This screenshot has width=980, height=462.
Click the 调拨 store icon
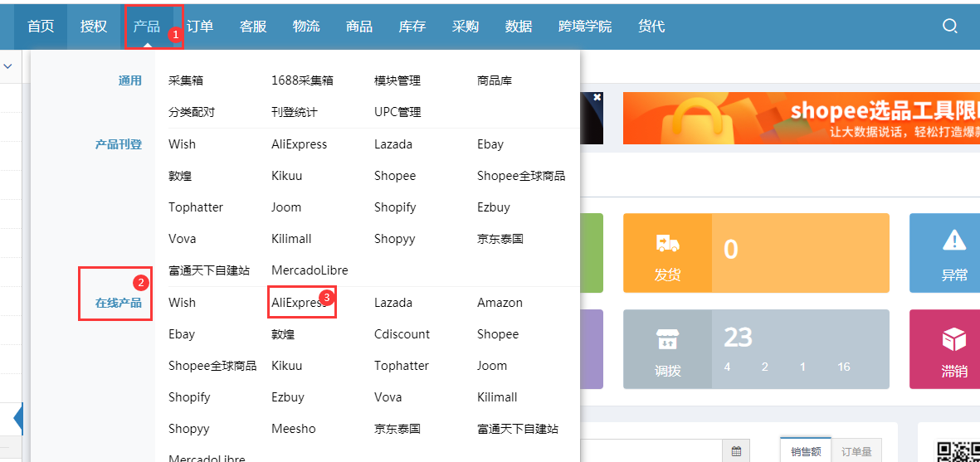(667, 340)
